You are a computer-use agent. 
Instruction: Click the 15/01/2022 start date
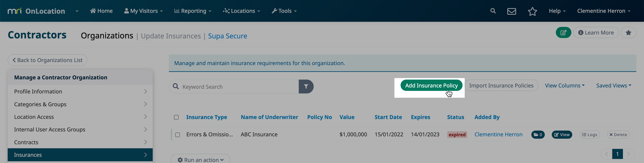click(389, 134)
